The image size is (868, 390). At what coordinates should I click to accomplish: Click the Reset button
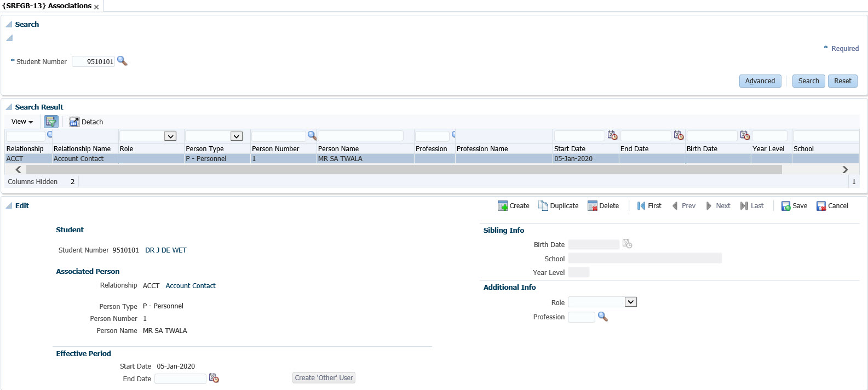pyautogui.click(x=842, y=81)
